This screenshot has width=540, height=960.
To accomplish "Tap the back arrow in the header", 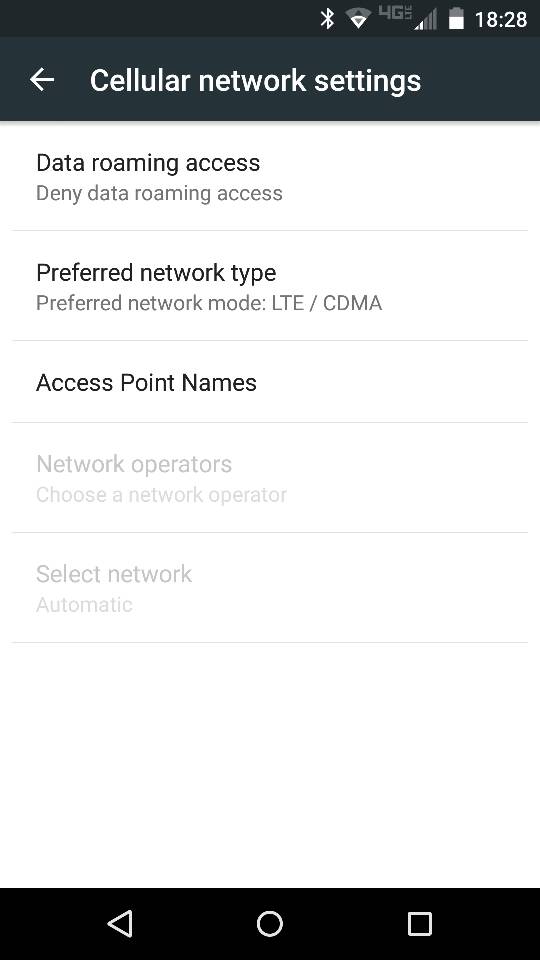I will [x=42, y=80].
